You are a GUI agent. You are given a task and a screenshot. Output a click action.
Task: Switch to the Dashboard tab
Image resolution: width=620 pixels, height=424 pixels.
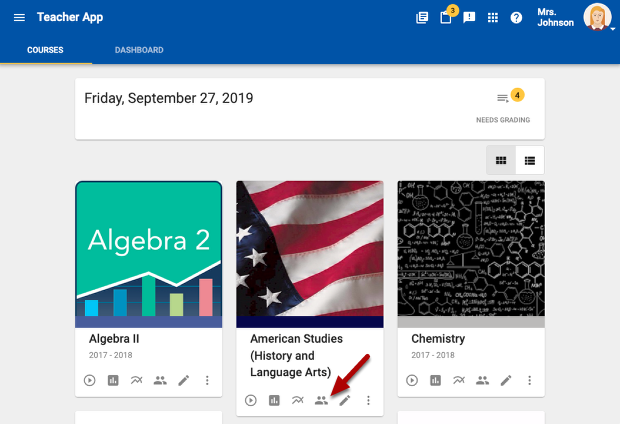139,50
